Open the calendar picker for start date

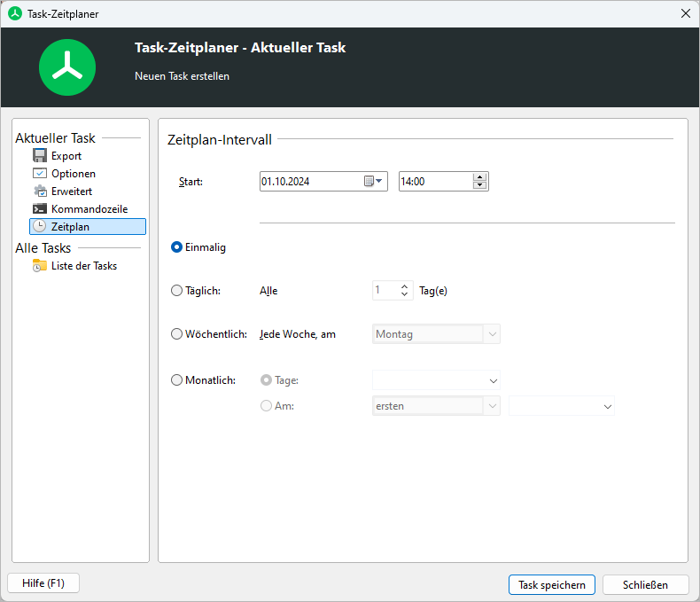tap(373, 182)
